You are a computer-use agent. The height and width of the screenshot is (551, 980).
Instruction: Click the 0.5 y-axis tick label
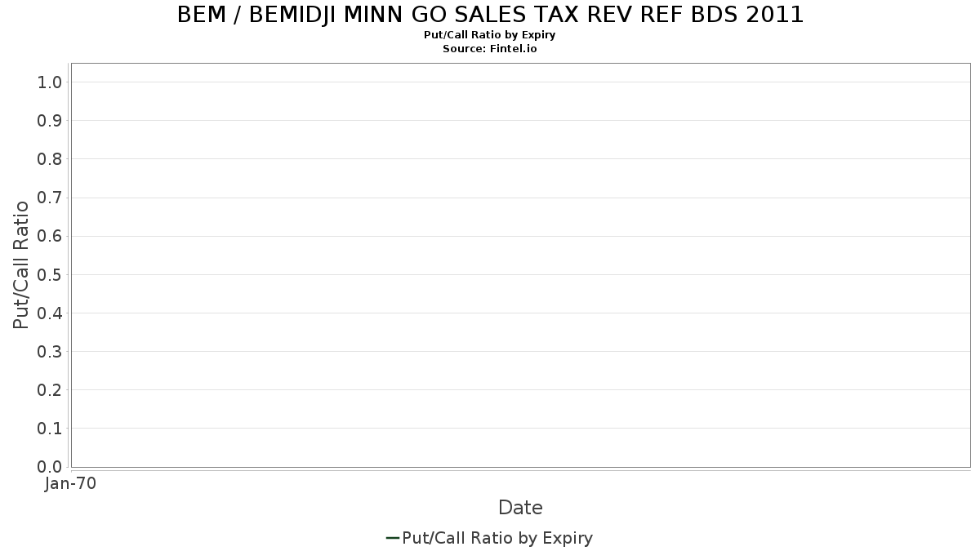point(50,274)
